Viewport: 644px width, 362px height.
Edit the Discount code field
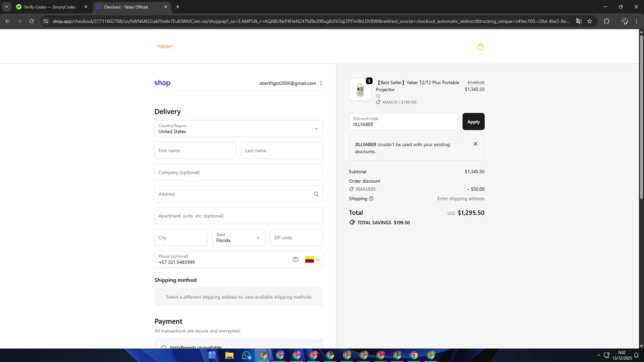pyautogui.click(x=403, y=121)
